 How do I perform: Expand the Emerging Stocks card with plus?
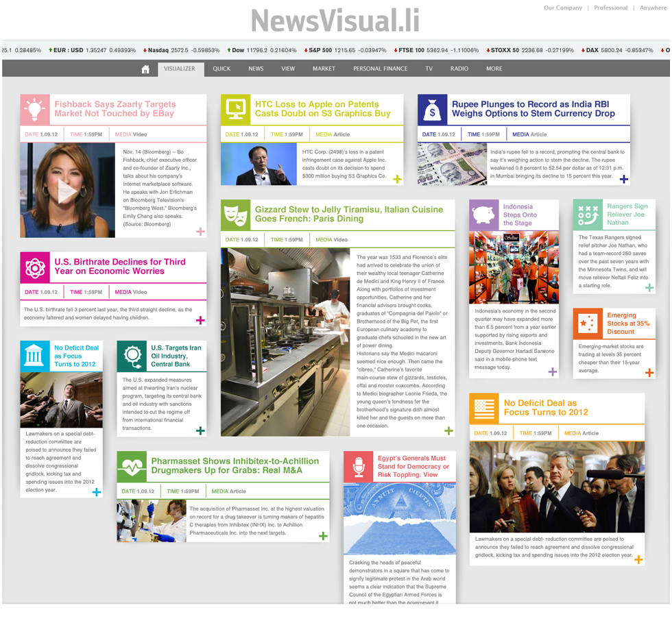(649, 373)
